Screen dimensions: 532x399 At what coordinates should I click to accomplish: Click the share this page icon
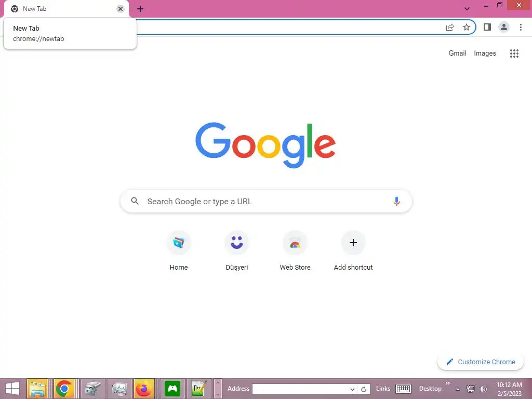tap(450, 28)
